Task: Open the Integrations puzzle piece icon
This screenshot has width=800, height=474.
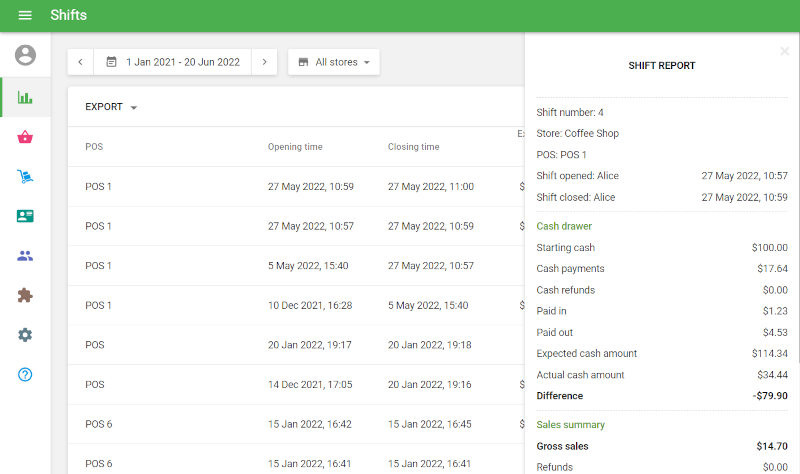Action: coord(25,295)
